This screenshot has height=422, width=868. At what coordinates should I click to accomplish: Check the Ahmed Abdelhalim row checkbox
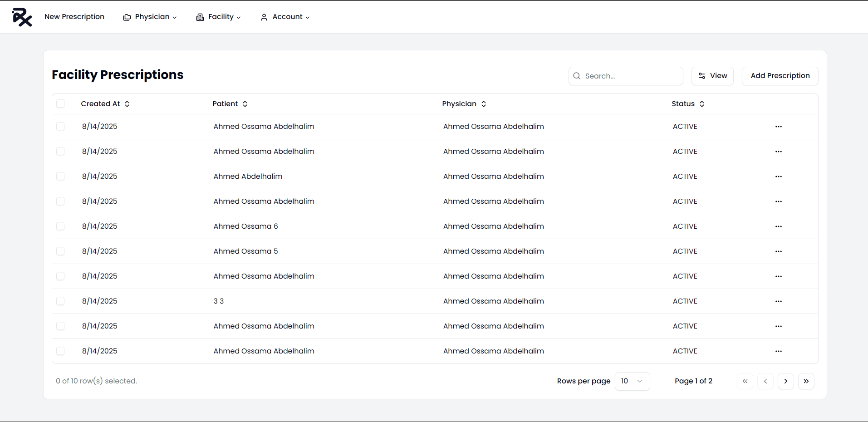pyautogui.click(x=60, y=177)
